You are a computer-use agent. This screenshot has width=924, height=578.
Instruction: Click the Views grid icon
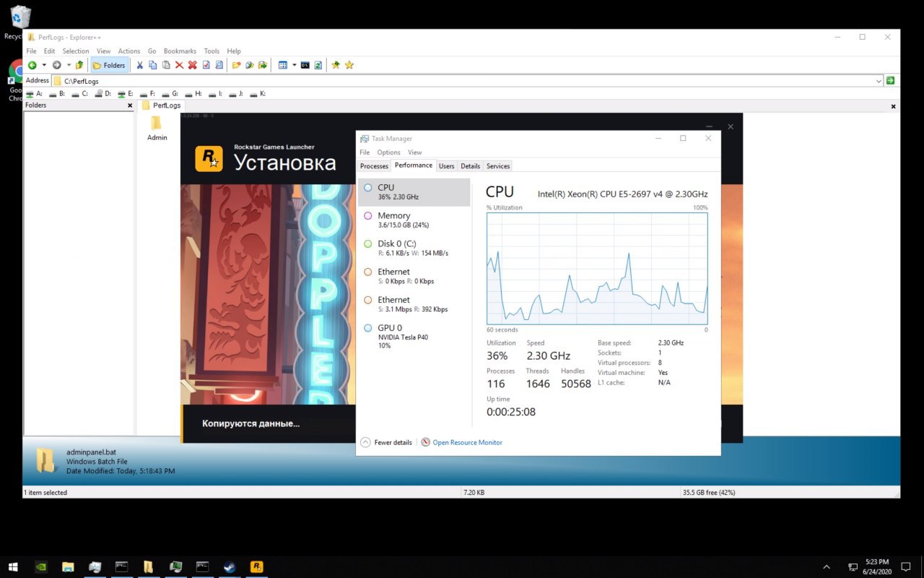283,65
